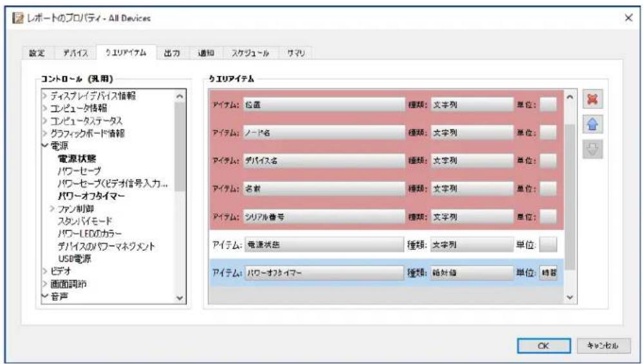Click the 単位 box of 位置 row

[548, 104]
